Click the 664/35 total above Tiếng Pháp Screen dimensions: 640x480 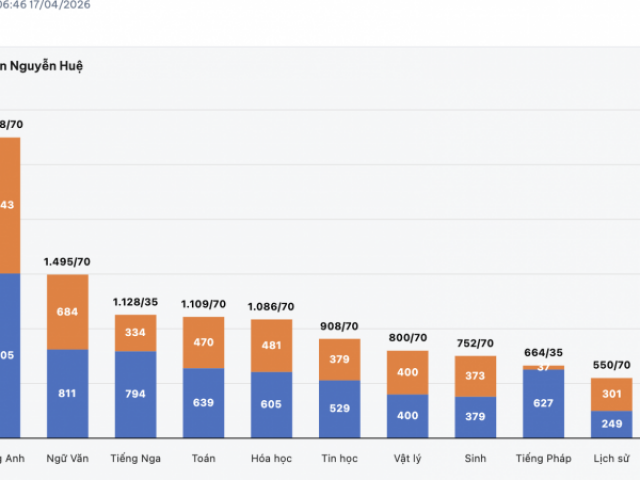point(543,352)
